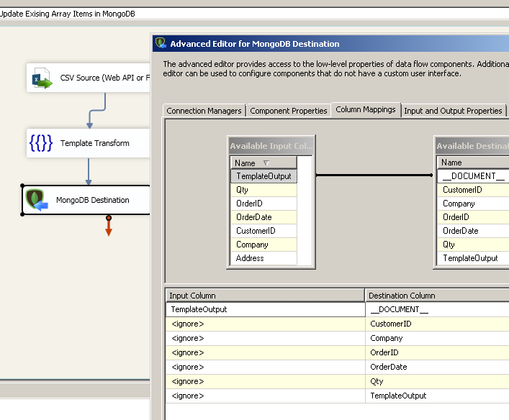Open the ignore cell for TemplateOutput destination mapping
This screenshot has height=420, width=509.
pyautogui.click(x=266, y=396)
